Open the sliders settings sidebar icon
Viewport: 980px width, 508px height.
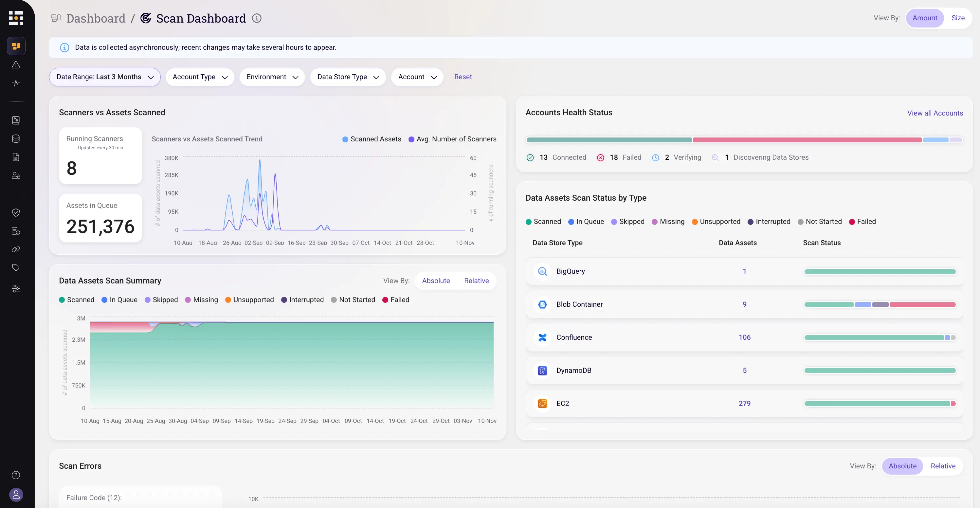16,288
